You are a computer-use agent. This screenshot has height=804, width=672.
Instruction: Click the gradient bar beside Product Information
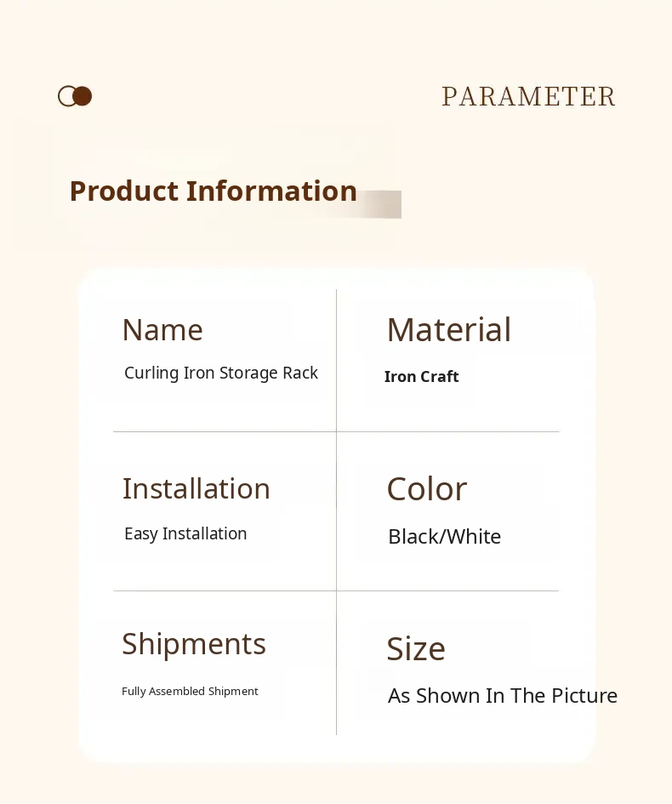(380, 204)
